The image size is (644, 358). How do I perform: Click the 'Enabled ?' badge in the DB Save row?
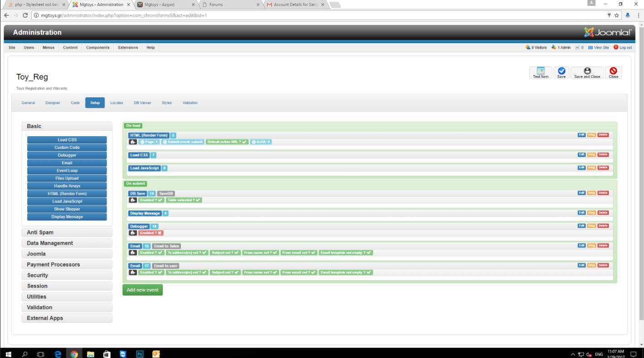pyautogui.click(x=151, y=200)
